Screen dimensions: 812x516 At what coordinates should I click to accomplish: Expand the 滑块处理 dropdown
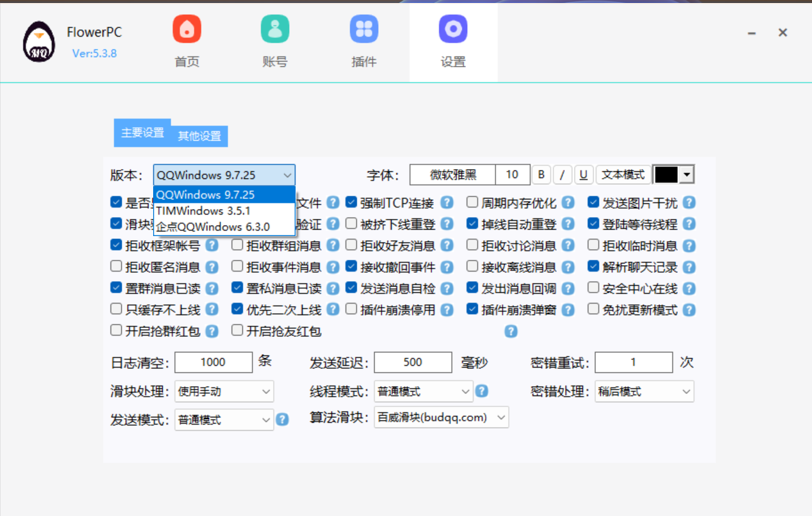pos(224,391)
